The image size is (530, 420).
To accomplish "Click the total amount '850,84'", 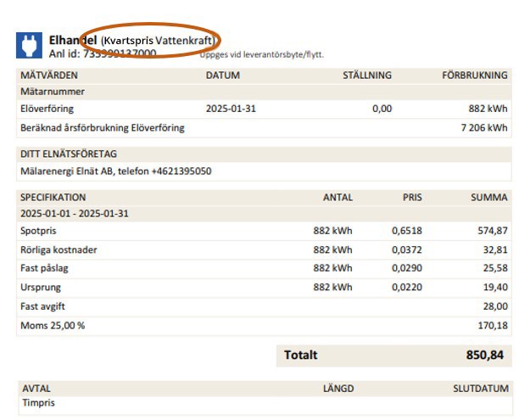I will [485, 355].
